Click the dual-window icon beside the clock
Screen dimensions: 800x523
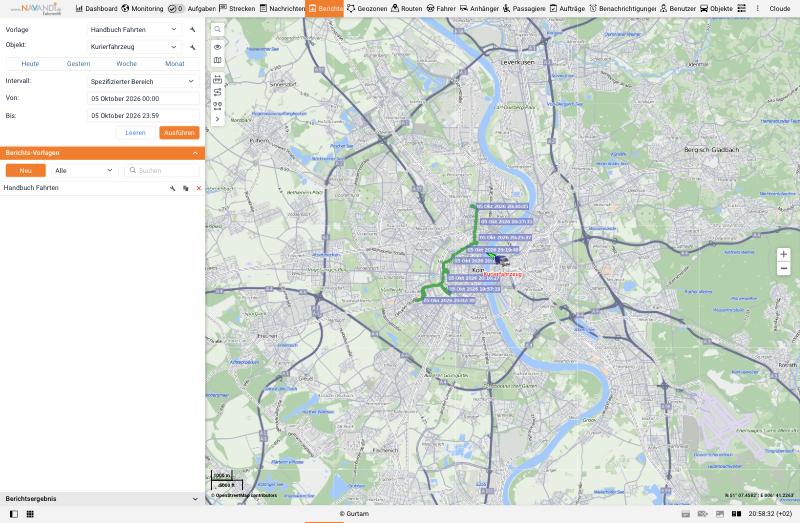(736, 514)
